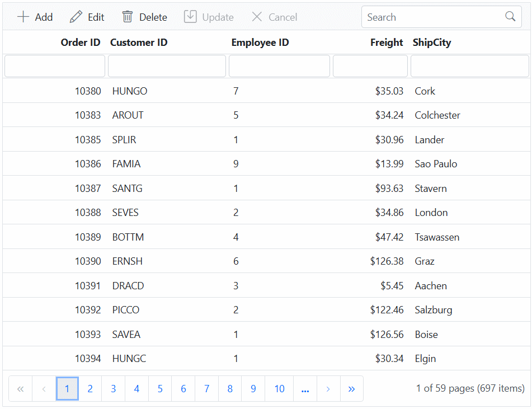Click the Freight filter field

(x=370, y=65)
